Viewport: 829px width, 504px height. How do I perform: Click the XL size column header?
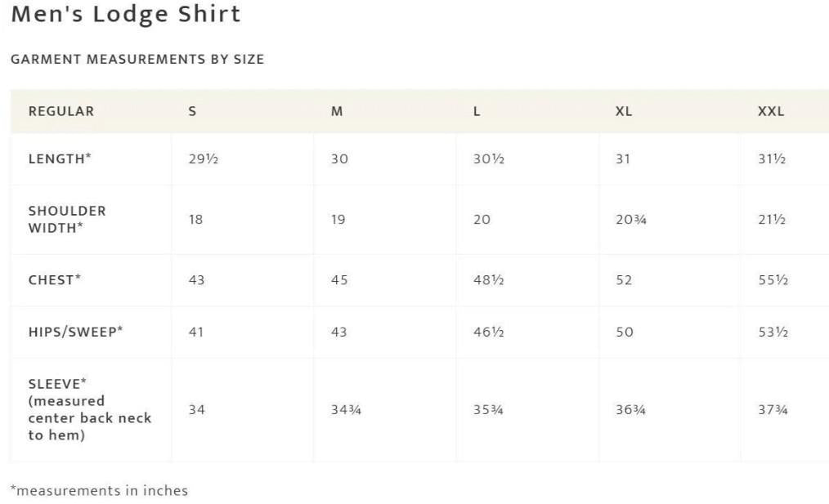coord(624,111)
